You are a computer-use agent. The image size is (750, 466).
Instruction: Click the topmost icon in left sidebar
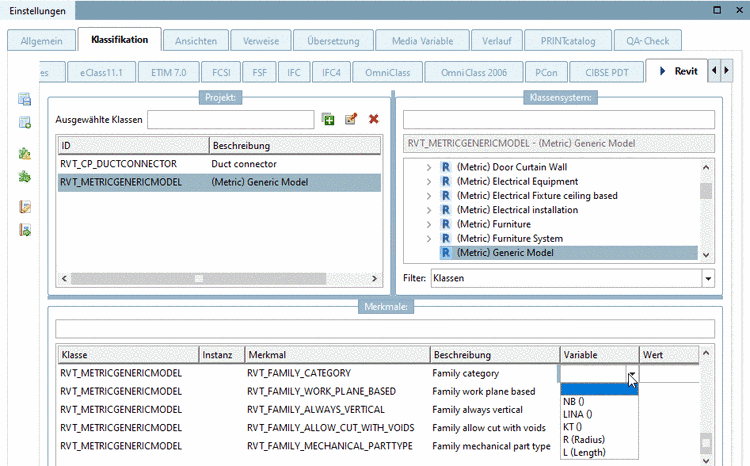25,100
